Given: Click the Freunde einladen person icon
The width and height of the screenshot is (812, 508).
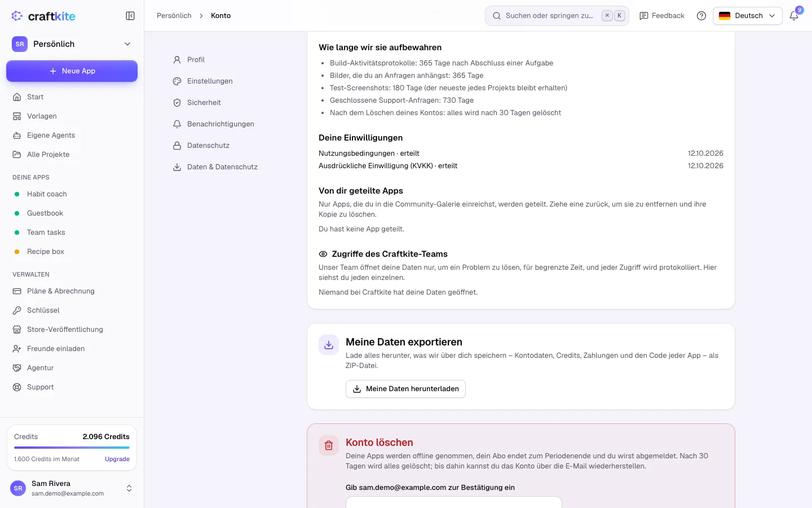Looking at the screenshot, I should [17, 349].
